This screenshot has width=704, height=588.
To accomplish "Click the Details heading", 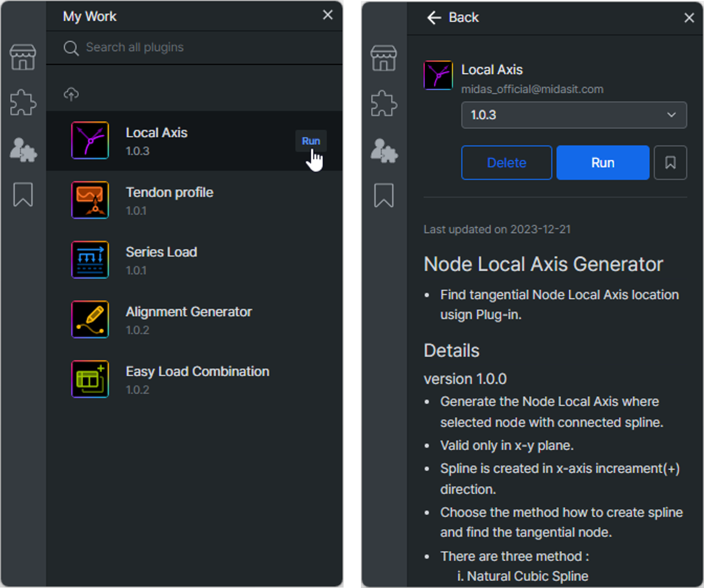I will pos(451,351).
